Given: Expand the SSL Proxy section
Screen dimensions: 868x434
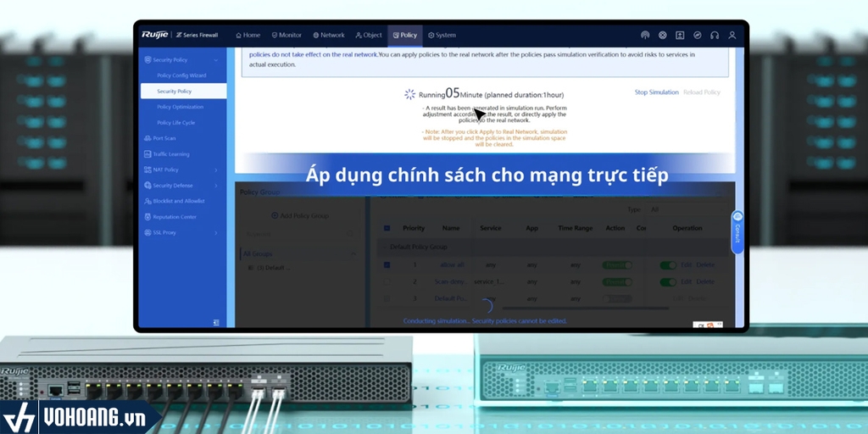Looking at the screenshot, I should (x=216, y=233).
